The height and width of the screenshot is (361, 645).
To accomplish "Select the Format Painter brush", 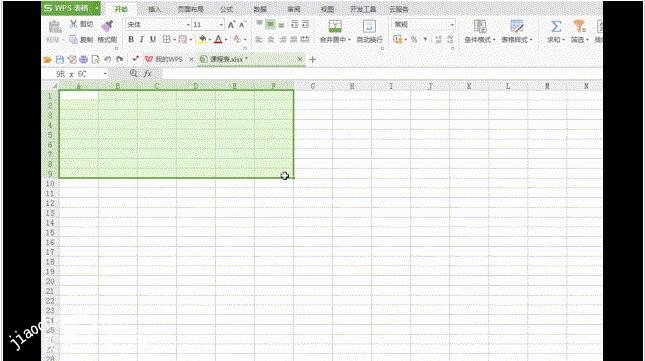I will tap(107, 26).
